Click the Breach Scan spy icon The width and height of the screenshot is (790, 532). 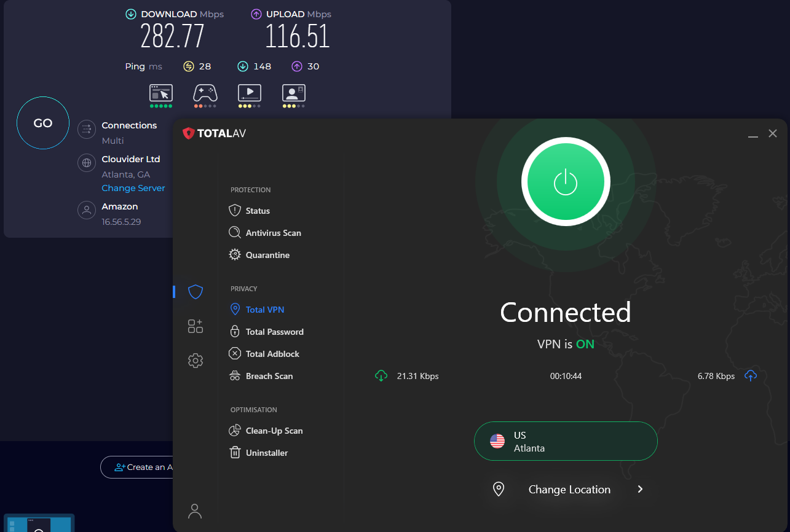[x=234, y=376]
